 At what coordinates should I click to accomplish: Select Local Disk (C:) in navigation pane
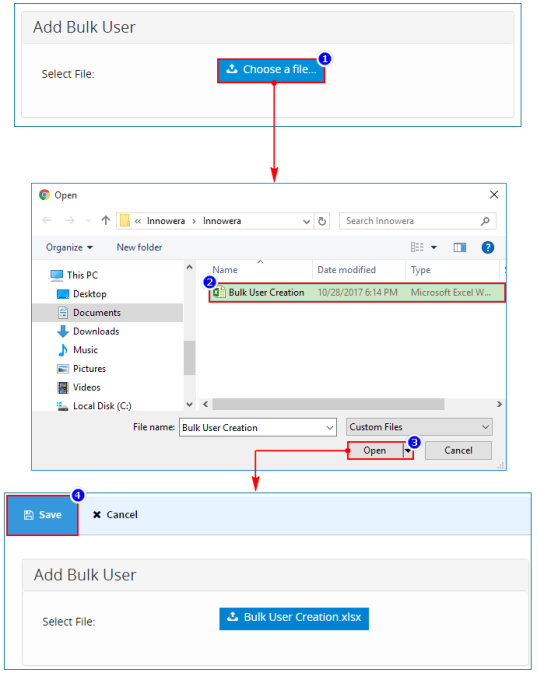tap(102, 406)
